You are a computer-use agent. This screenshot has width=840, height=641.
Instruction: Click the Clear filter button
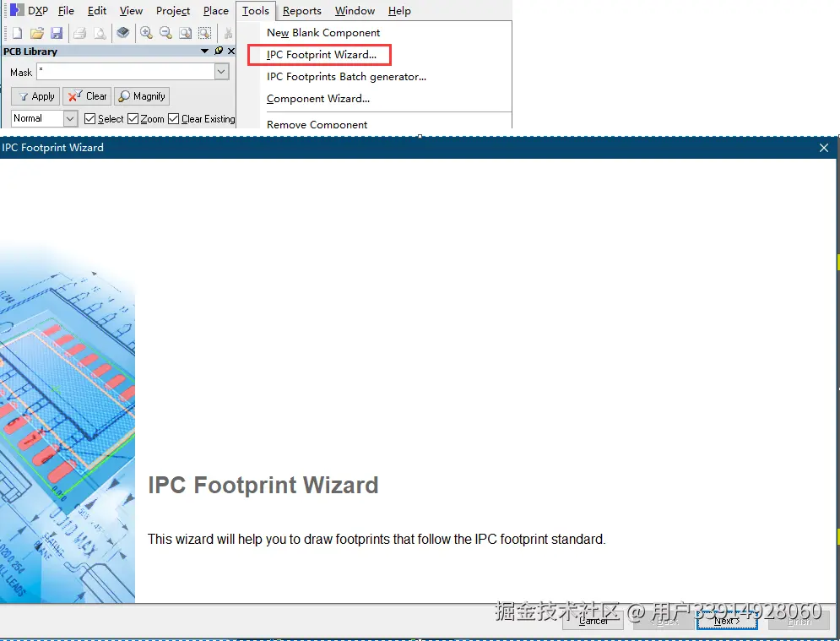click(87, 96)
